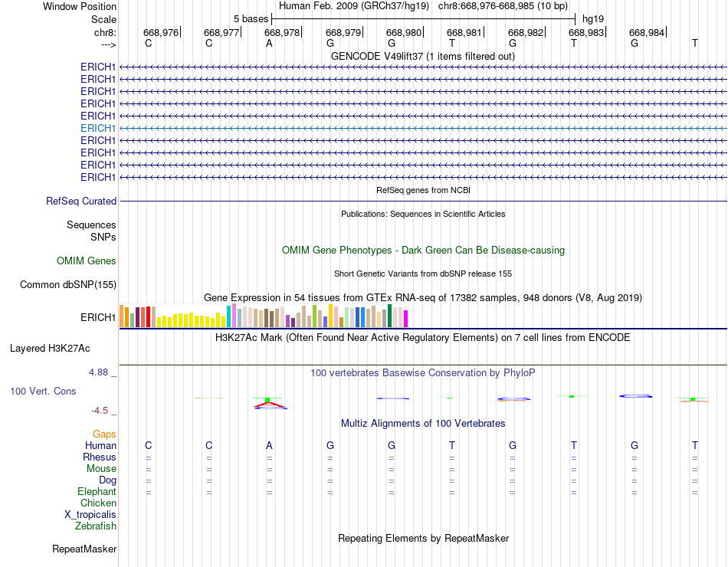The height and width of the screenshot is (567, 728).
Task: Click 'Repeating Elements by RepeatMasker' title
Action: (423, 539)
